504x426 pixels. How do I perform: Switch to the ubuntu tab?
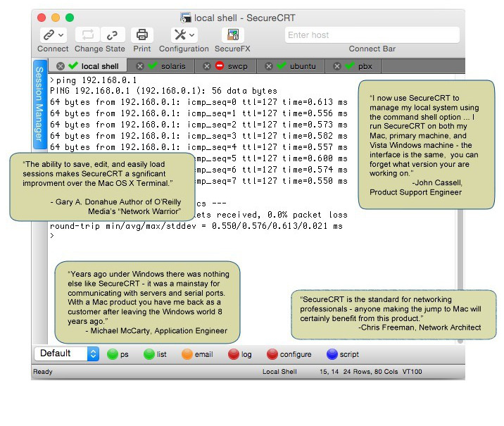point(303,66)
